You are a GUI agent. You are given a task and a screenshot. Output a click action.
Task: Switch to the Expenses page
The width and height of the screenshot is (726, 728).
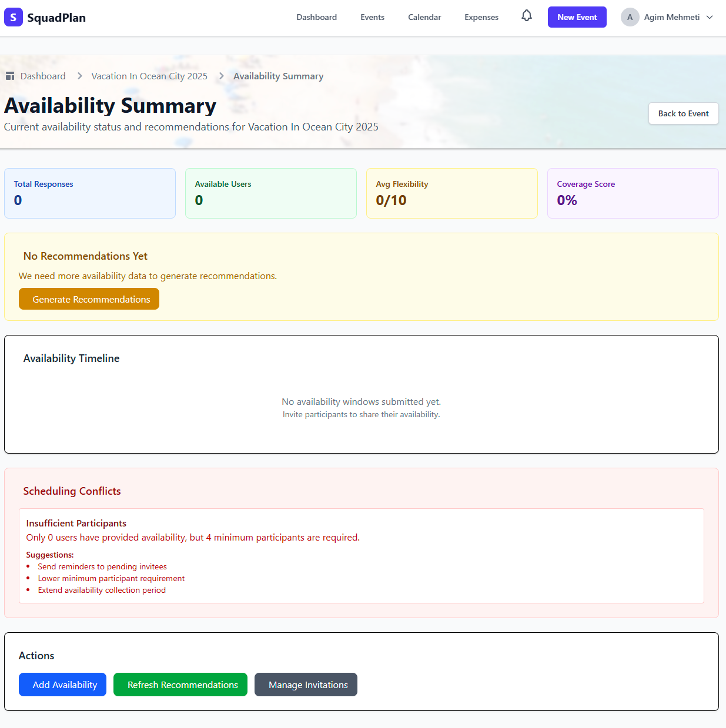(x=481, y=17)
